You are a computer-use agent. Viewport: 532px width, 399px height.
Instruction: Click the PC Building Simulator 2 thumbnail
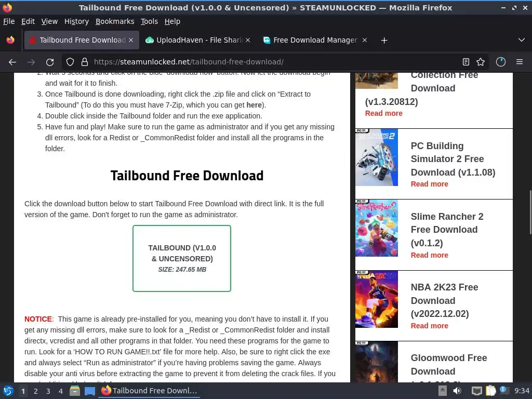(377, 157)
